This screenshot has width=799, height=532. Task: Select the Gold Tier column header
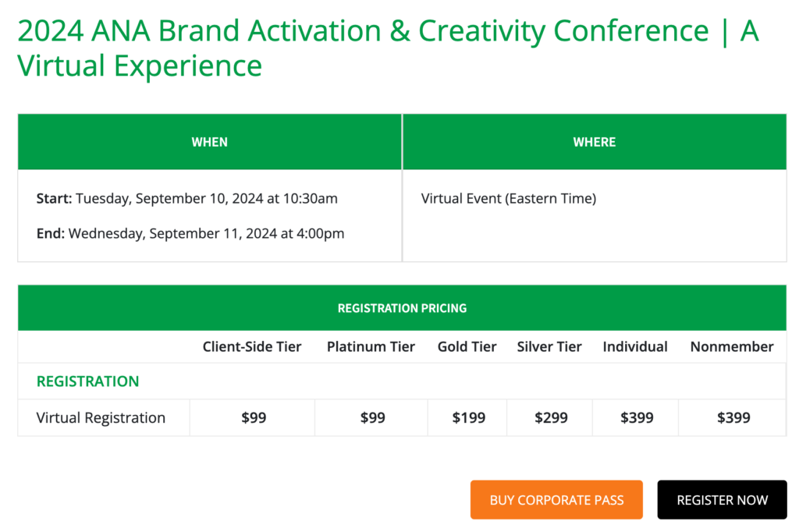[x=467, y=347]
